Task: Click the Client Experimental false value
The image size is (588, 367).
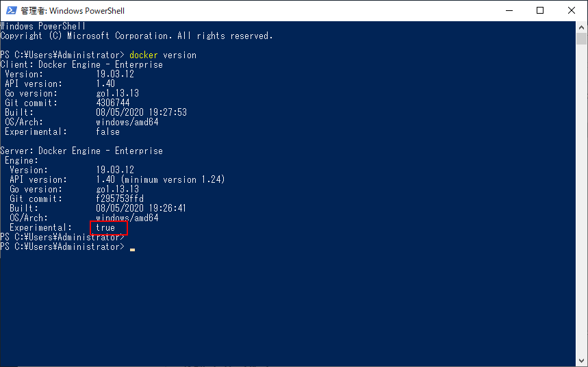Action: coord(107,131)
